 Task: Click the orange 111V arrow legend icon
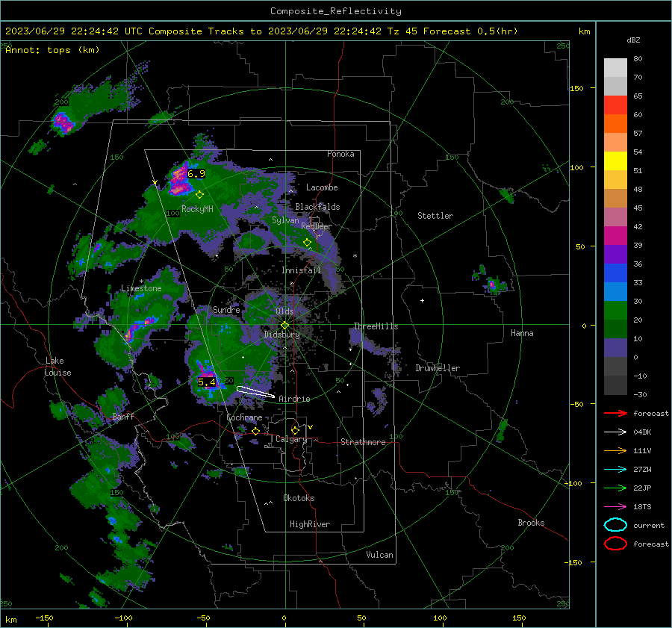[x=615, y=450]
